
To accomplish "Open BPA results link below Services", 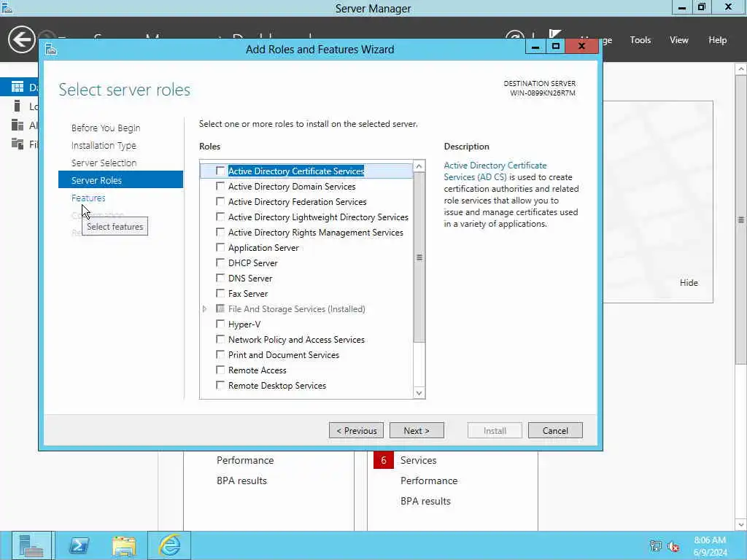I will coord(425,502).
